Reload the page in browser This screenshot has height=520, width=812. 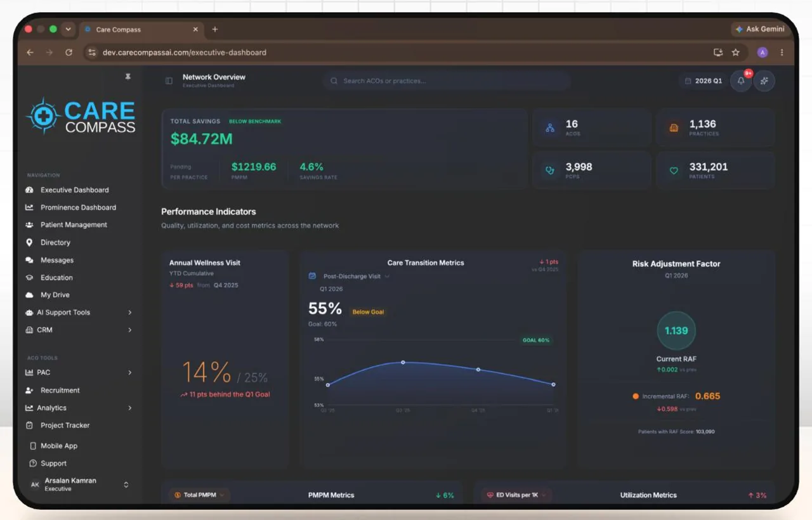pos(69,53)
